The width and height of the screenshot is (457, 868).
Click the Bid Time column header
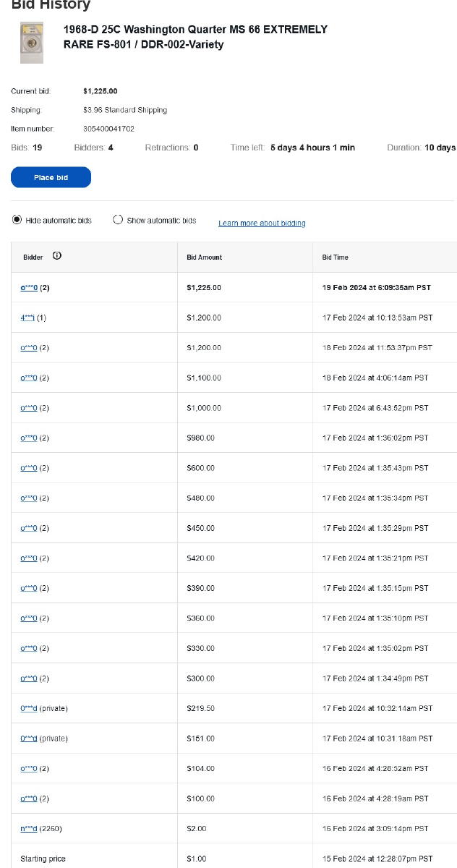(336, 257)
